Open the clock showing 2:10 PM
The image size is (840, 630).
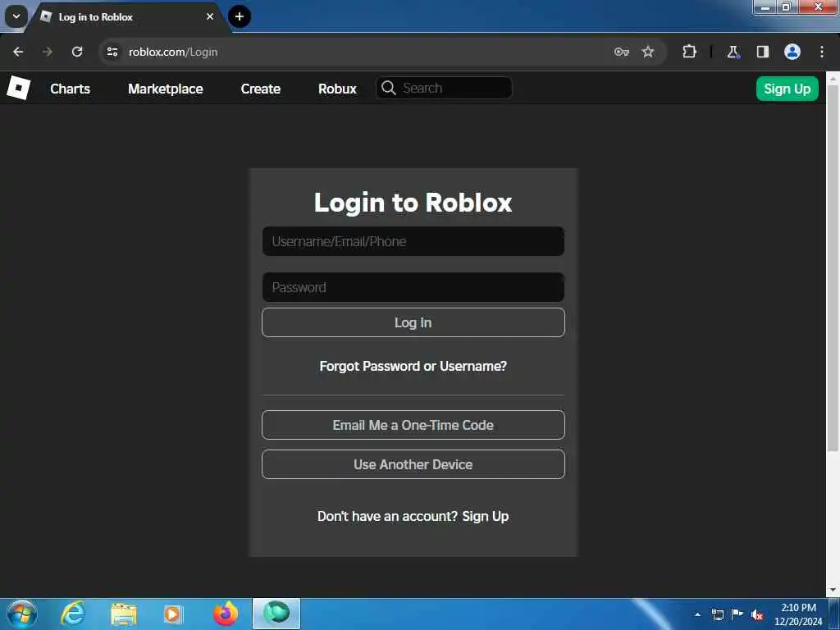[x=798, y=614]
